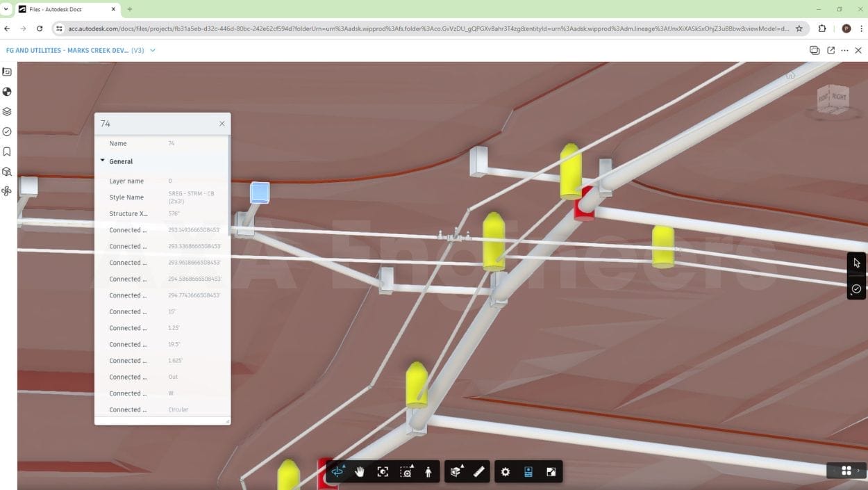Viewport: 868px width, 490px height.
Task: Select the Orbit tool in viewer toolbar
Action: [337, 472]
